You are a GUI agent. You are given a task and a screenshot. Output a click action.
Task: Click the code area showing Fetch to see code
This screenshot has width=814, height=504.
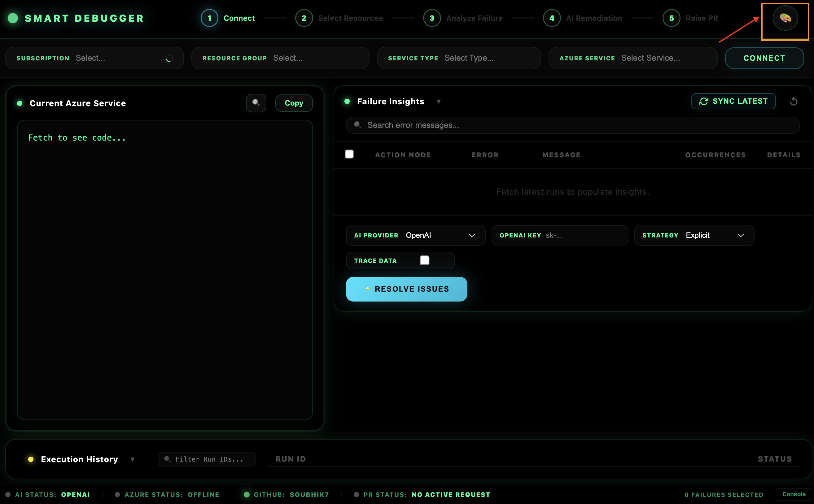click(165, 270)
